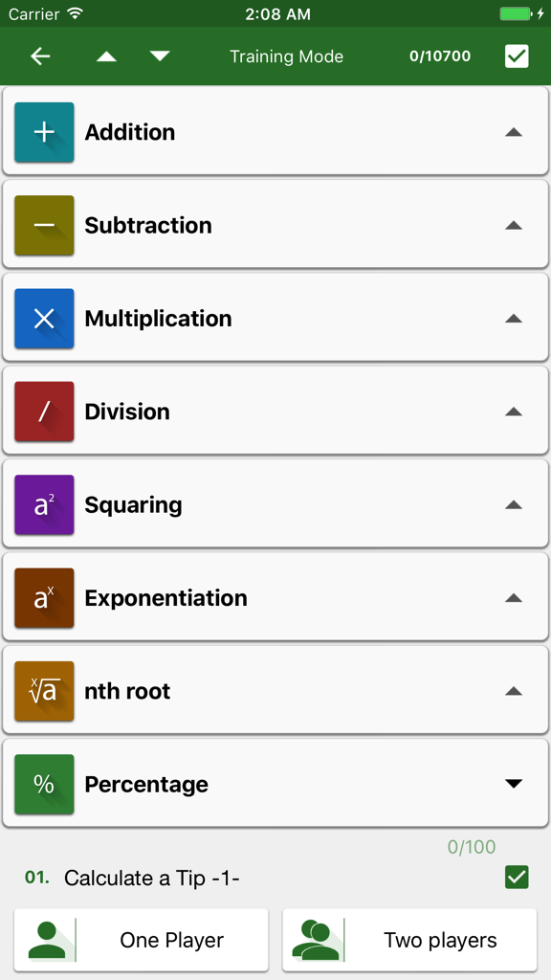The width and height of the screenshot is (551, 980).
Task: Enable the Calculate a Tip checkbox
Action: coord(518,877)
